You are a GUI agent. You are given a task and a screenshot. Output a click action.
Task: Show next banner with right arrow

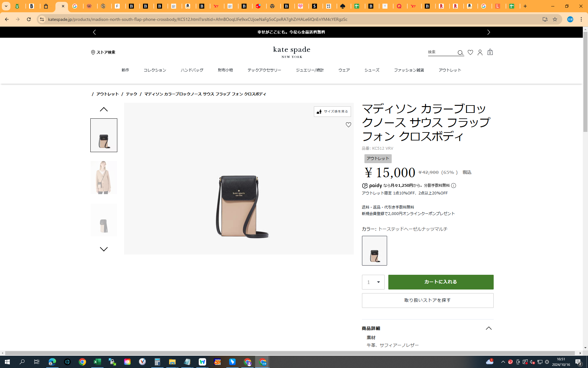click(488, 32)
